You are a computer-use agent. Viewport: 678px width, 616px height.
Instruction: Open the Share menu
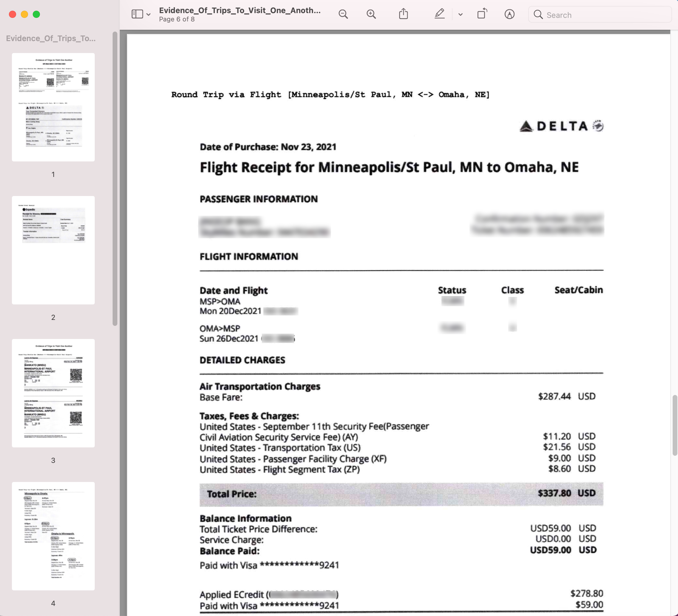403,14
